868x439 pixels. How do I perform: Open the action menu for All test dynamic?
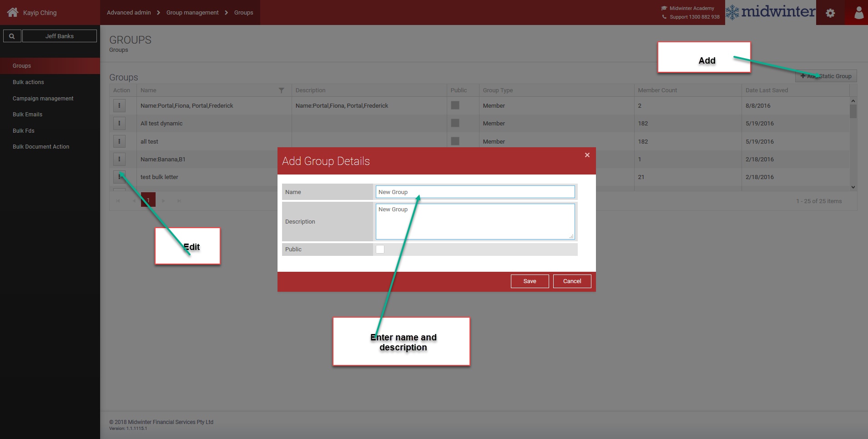[x=119, y=123]
